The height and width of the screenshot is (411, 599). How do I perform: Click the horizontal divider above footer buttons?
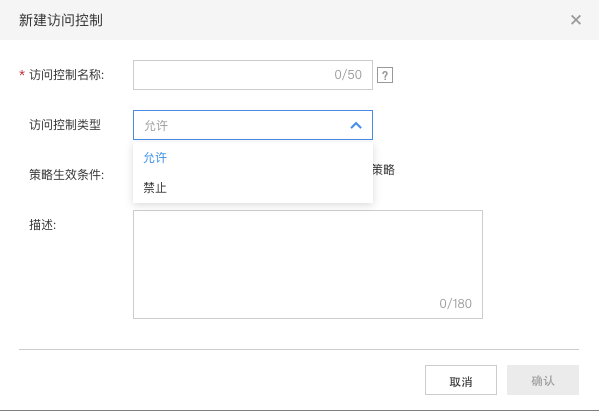(x=299, y=349)
